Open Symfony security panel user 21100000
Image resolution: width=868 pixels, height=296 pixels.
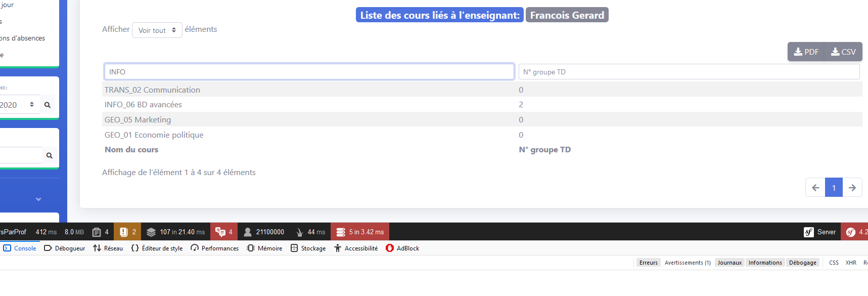click(x=263, y=232)
